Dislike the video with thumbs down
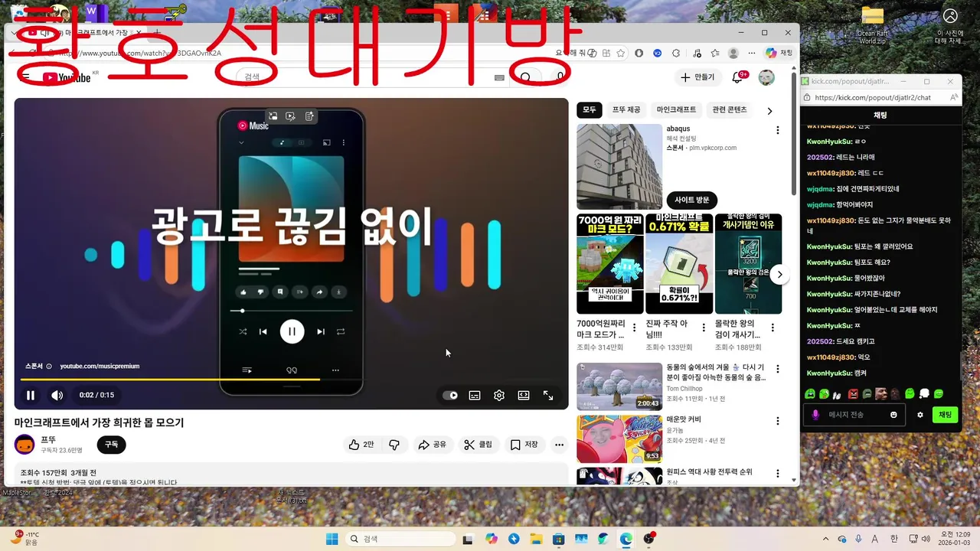The image size is (980, 551). pos(394,445)
